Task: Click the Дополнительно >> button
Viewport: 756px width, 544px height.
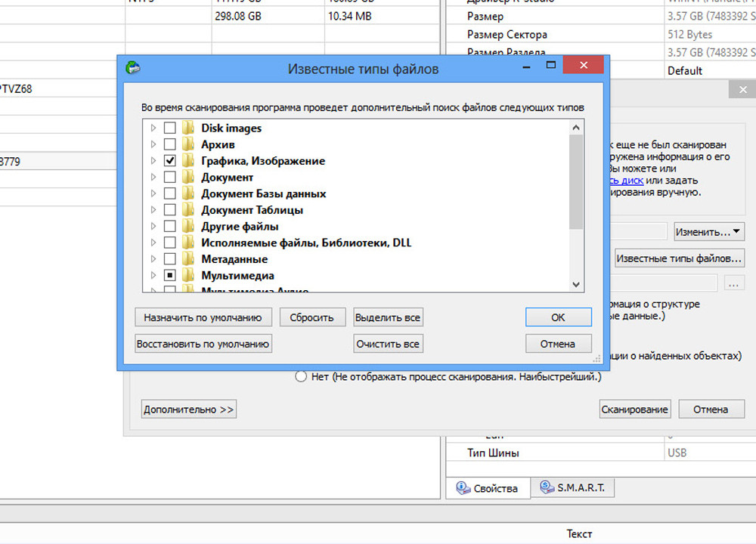Action: tap(189, 410)
